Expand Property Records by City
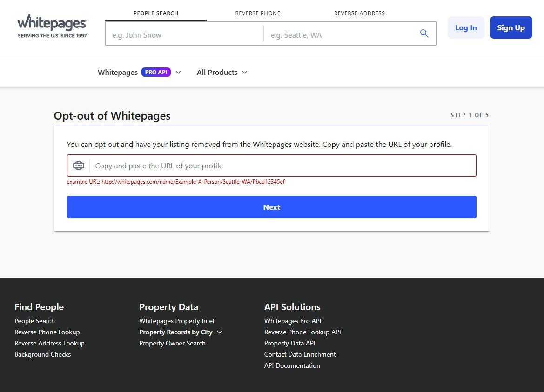544x392 pixels. click(181, 332)
